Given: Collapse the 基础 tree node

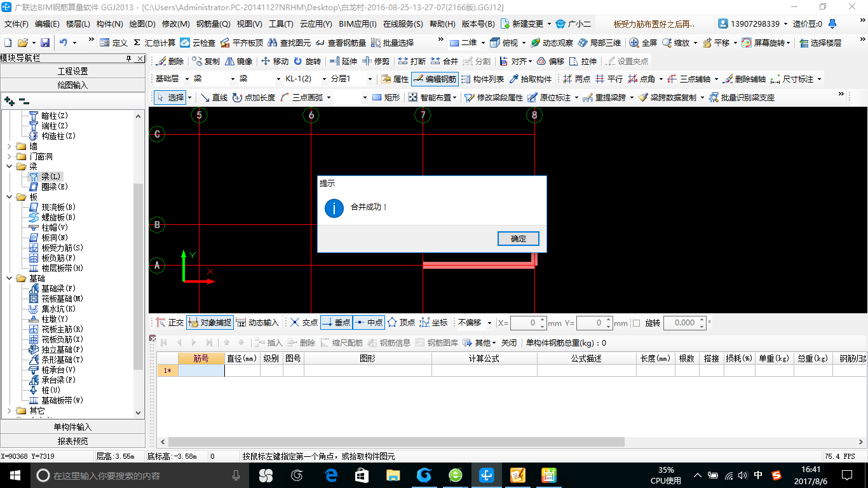Looking at the screenshot, I should [x=9, y=278].
